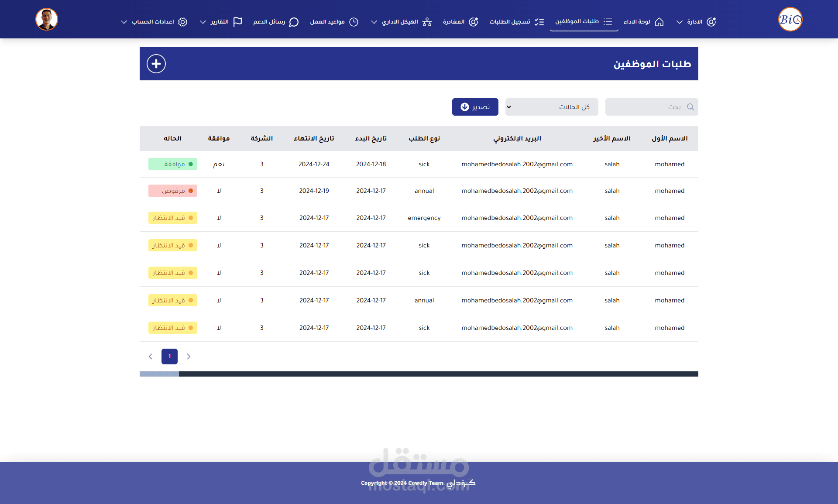838x504 pixels.
Task: Click the search magnifier icon
Action: [x=690, y=107]
